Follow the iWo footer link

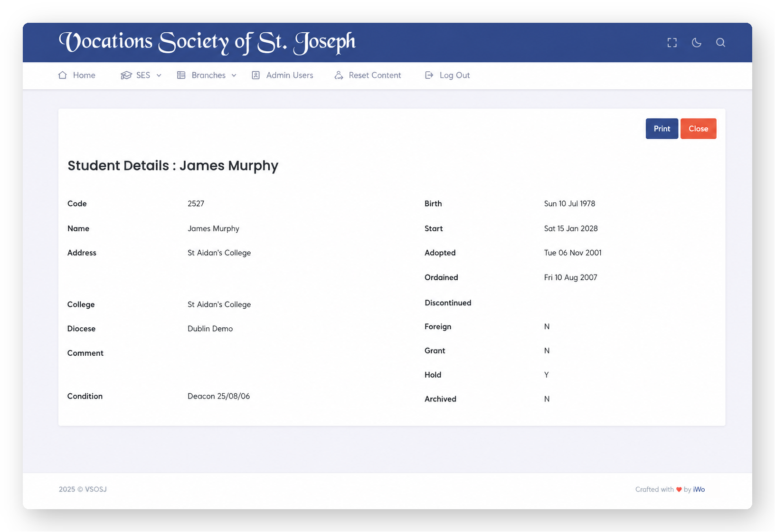click(699, 489)
